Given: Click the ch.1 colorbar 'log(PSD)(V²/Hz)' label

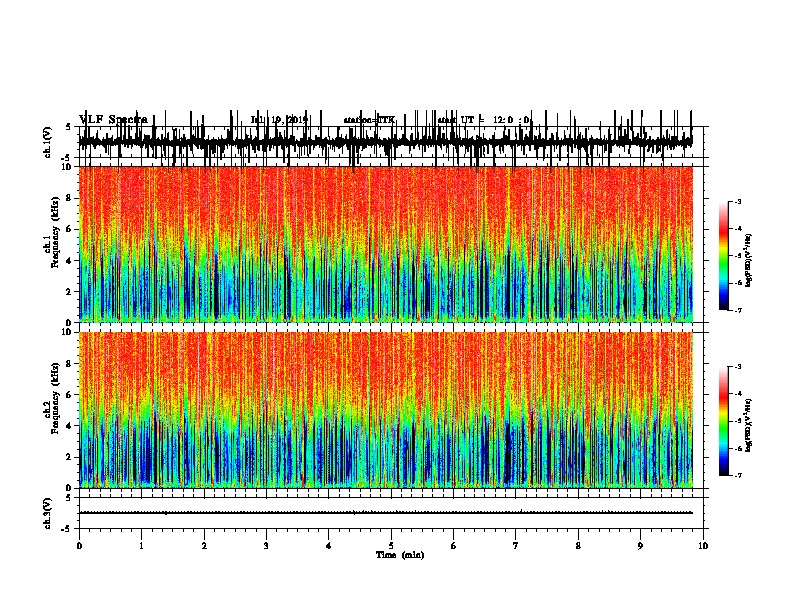Looking at the screenshot, I should coord(749,261).
